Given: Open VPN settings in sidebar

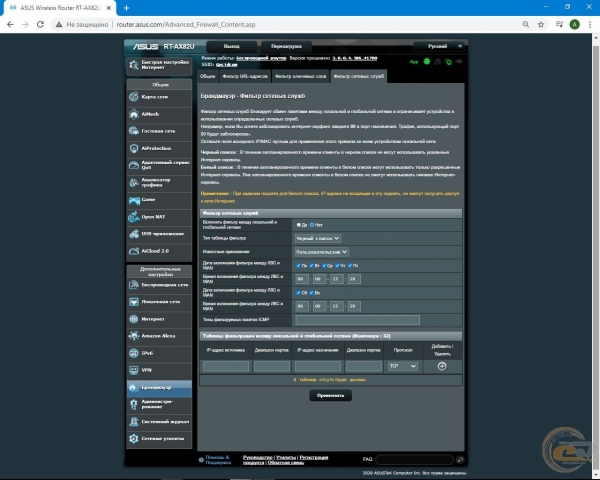Looking at the screenshot, I should pos(159,370).
